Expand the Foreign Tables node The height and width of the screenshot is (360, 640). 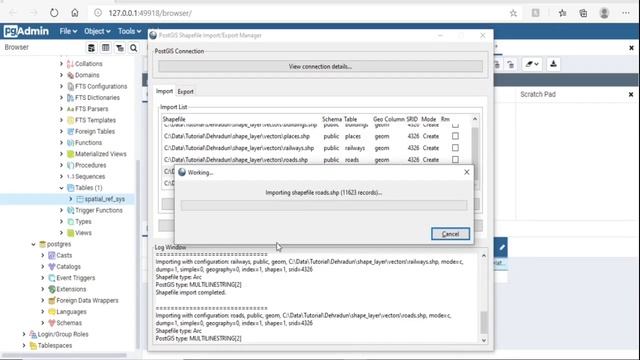click(x=62, y=131)
